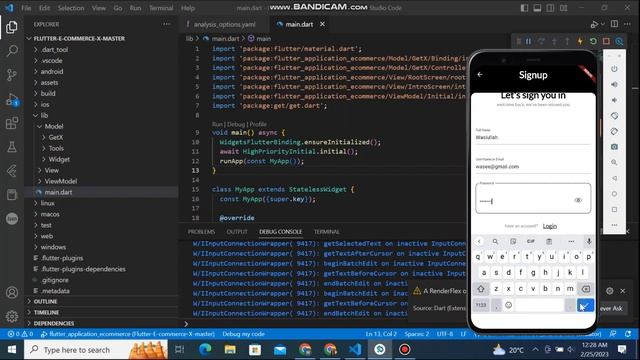The height and width of the screenshot is (360, 640).
Task: Click the emulator overview square button
Action: 614,209
